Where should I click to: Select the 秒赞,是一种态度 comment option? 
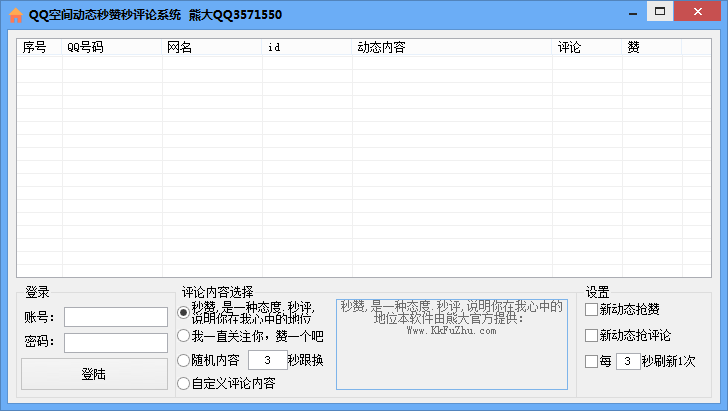(183, 313)
